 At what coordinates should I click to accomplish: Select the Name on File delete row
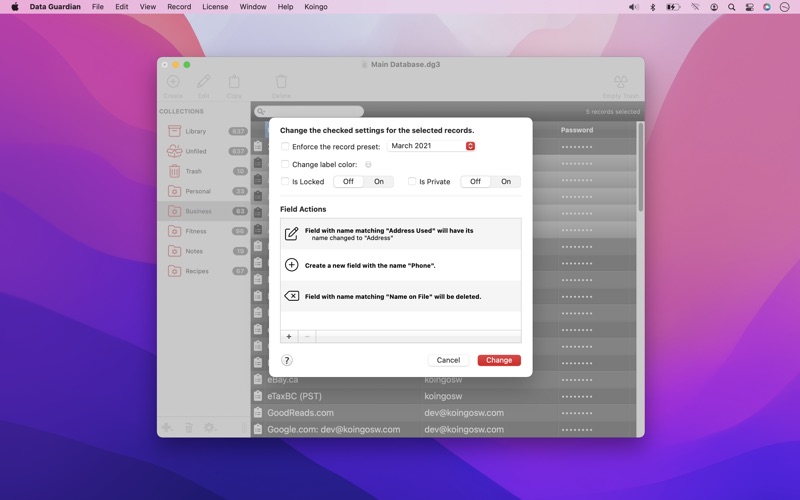401,296
